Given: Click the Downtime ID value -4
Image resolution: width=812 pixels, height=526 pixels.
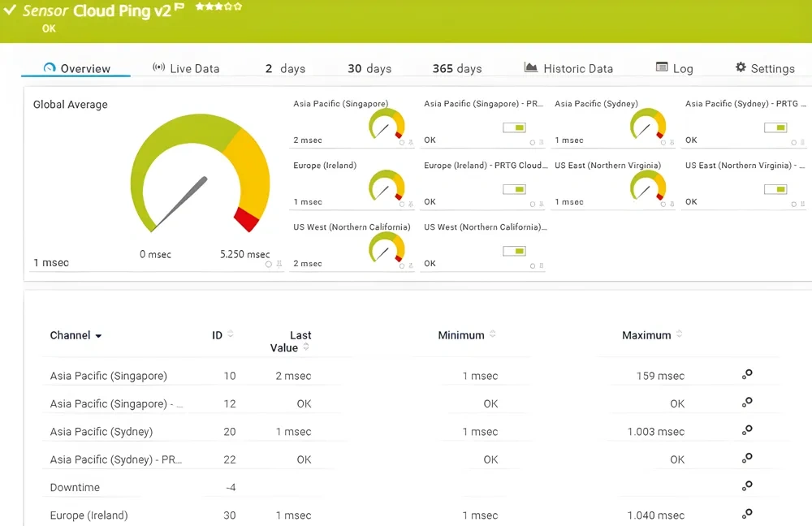Looking at the screenshot, I should [x=231, y=487].
